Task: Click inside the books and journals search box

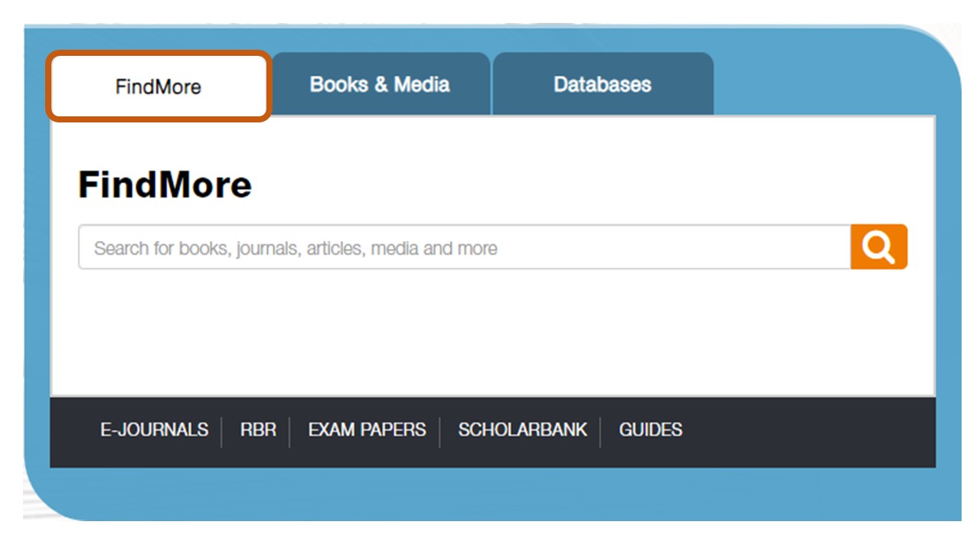Action: 459,246
